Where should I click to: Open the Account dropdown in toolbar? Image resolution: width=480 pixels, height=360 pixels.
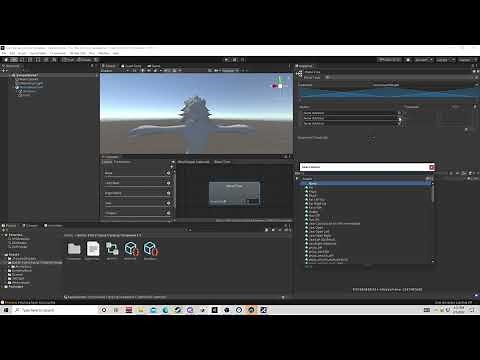tap(423, 60)
